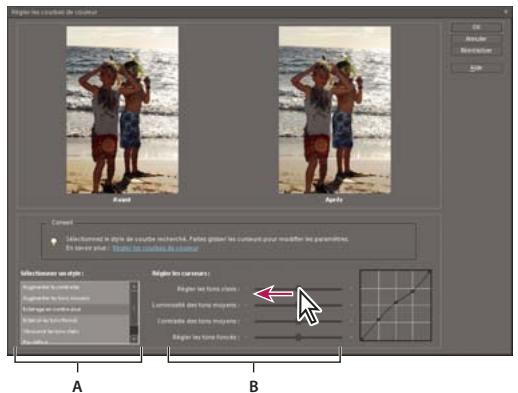This screenshot has height=393, width=518.
Task: Select Augmenter le contraste style
Action: (75, 287)
